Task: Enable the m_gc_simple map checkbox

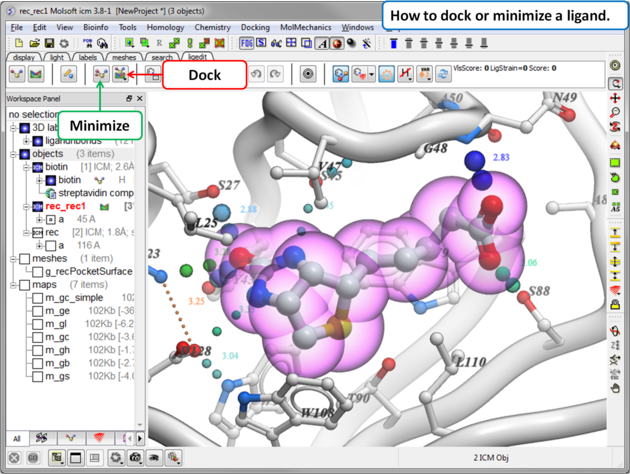Action: tap(37, 298)
